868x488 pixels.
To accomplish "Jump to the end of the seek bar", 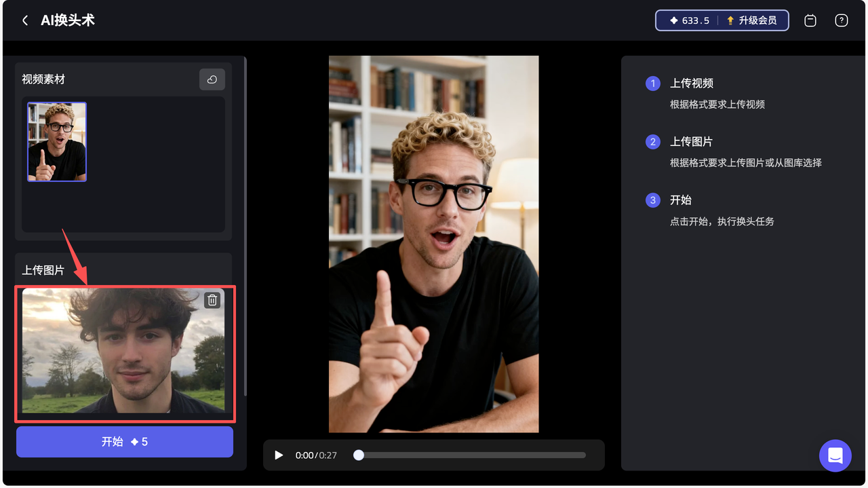I will [x=584, y=455].
